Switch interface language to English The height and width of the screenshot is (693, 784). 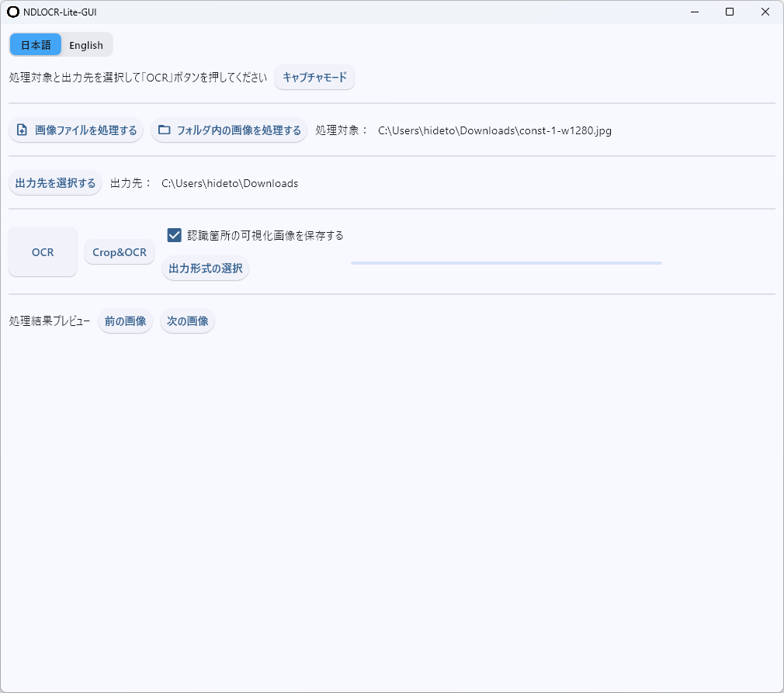pos(85,44)
